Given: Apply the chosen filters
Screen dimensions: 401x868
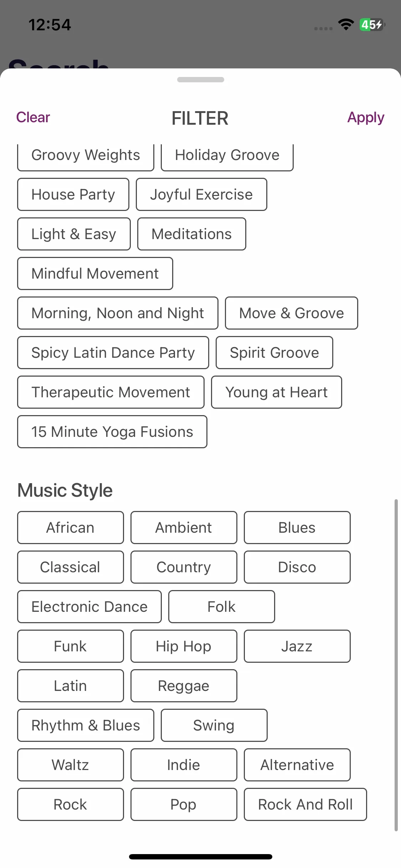Looking at the screenshot, I should point(366,117).
